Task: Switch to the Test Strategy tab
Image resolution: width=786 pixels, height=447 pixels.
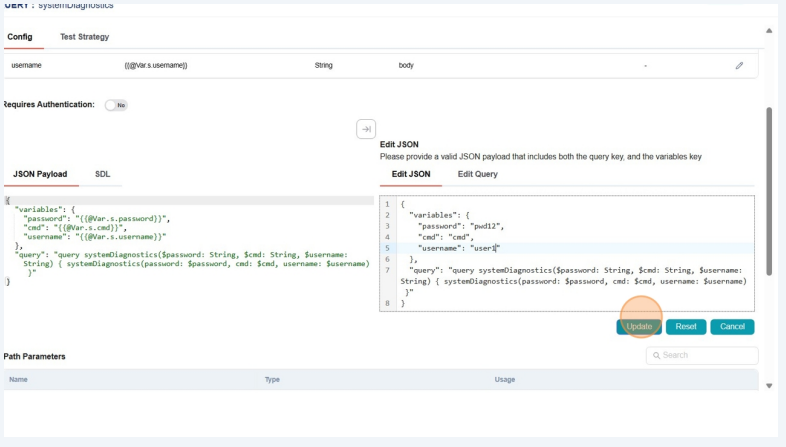Action: pos(84,37)
